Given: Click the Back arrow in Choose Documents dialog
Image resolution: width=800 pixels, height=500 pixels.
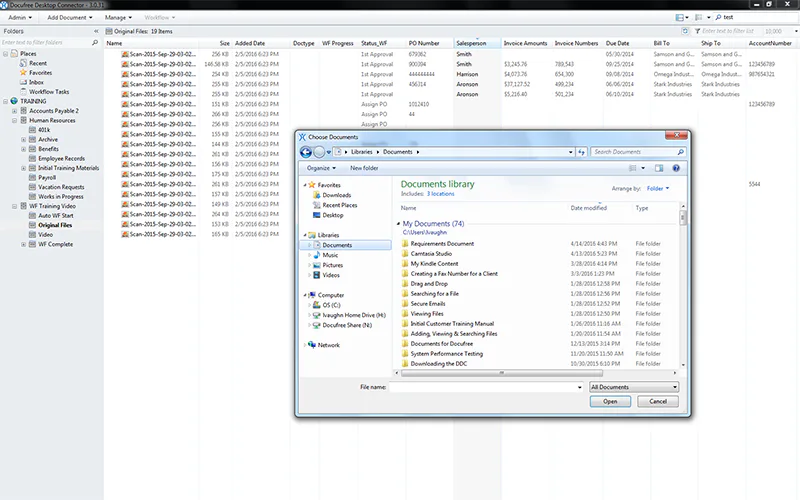Looking at the screenshot, I should click(306, 152).
